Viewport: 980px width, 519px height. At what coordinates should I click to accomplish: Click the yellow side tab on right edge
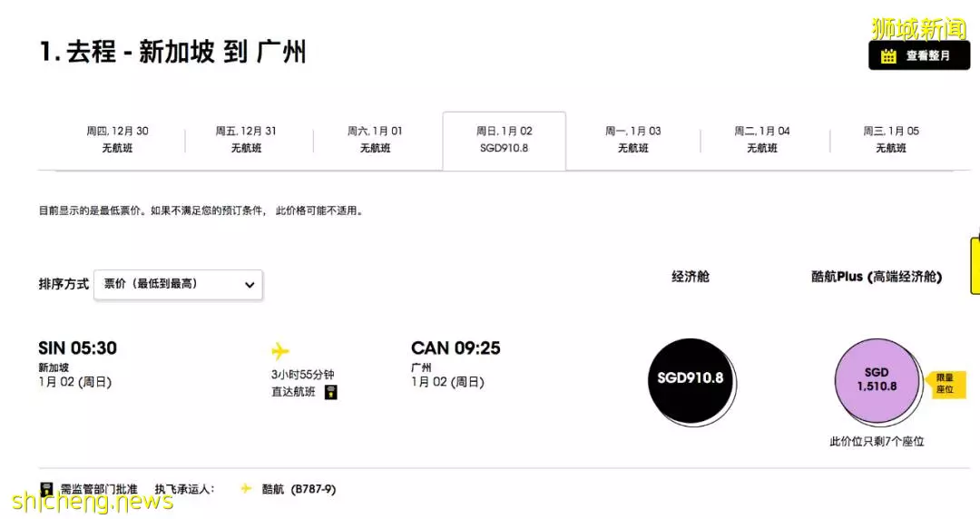point(975,265)
